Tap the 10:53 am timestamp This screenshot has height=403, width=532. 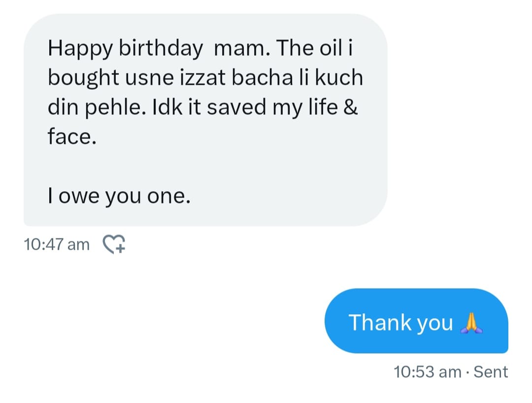427,372
